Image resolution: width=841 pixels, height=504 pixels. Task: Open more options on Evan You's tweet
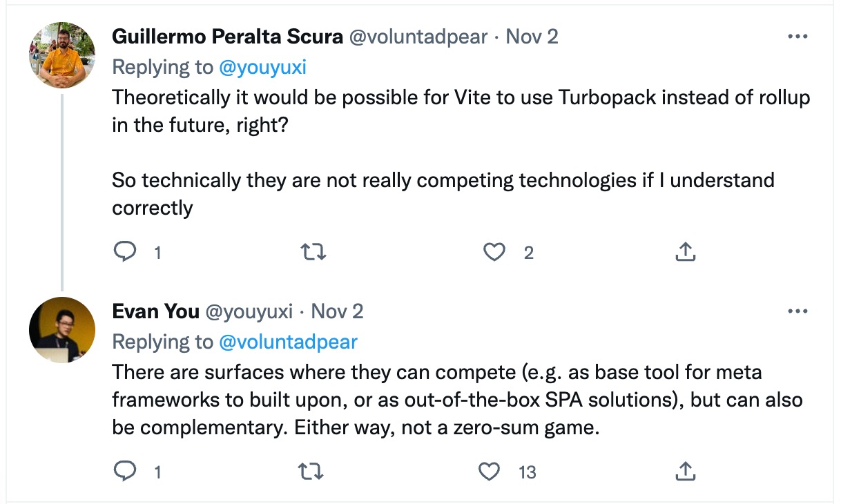[797, 311]
